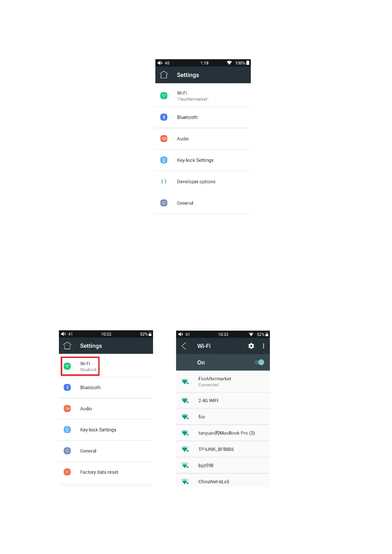This screenshot has height=554, width=392.
Task: Open Wi-Fi "FiioAftermarket" entry in top list
Action: 203,96
